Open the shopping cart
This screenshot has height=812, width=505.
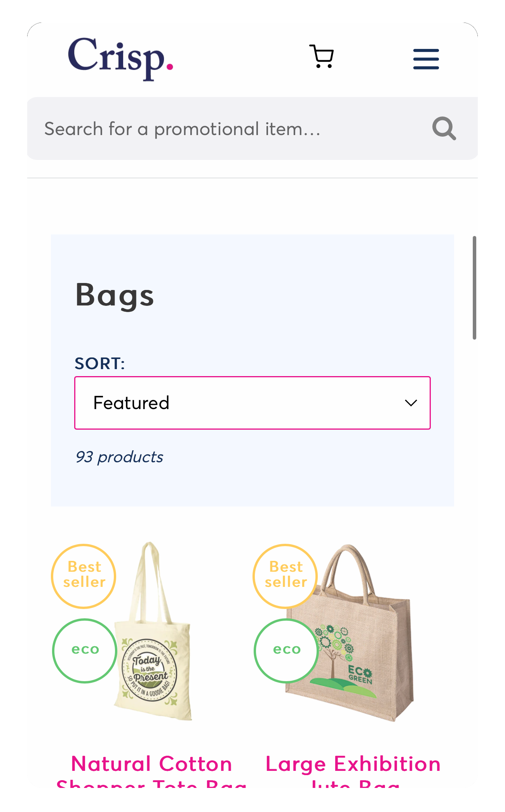pyautogui.click(x=322, y=57)
